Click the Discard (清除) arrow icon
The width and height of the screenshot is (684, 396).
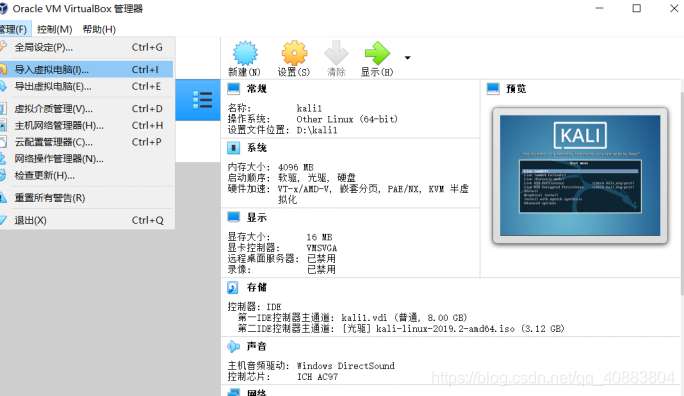point(336,53)
